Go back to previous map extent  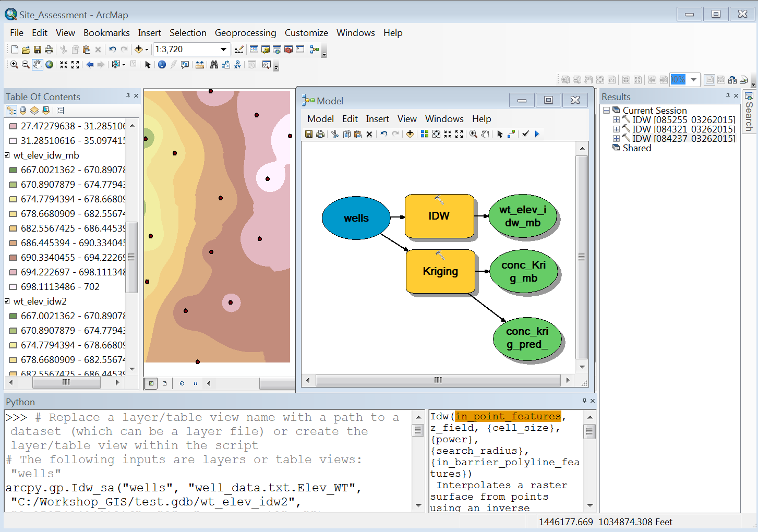(x=90, y=65)
